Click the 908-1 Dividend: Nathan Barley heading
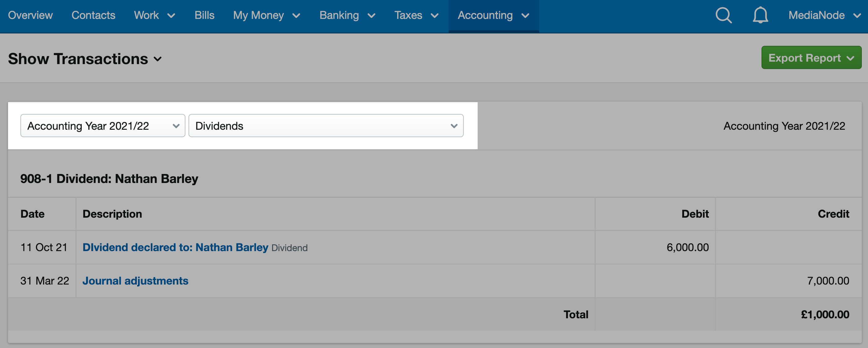The width and height of the screenshot is (868, 348). [109, 179]
